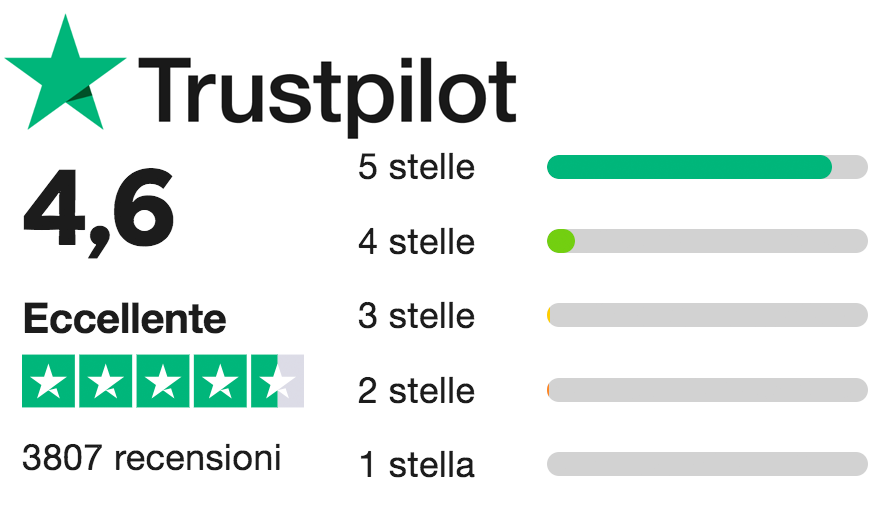893x507 pixels.
Task: Click the third green rating star
Action: [x=163, y=381]
